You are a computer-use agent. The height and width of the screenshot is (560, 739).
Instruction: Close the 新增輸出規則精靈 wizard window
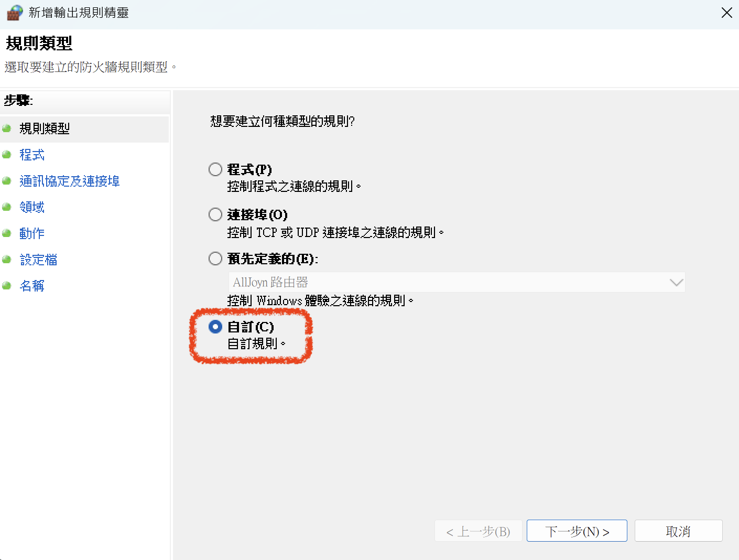tap(726, 13)
